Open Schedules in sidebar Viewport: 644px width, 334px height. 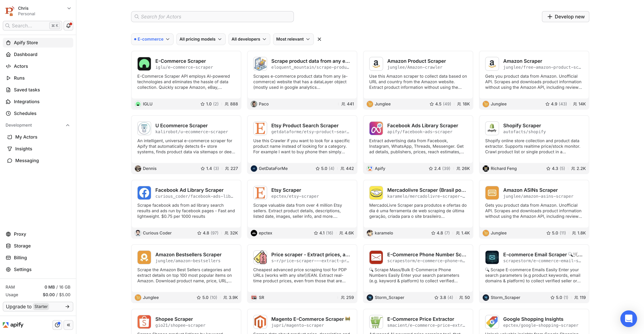coord(38,113)
